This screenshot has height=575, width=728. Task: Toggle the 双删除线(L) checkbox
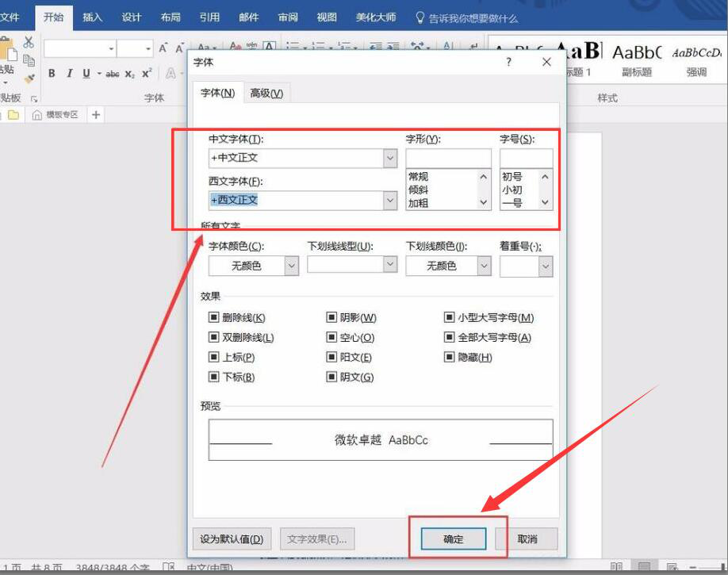[213, 337]
